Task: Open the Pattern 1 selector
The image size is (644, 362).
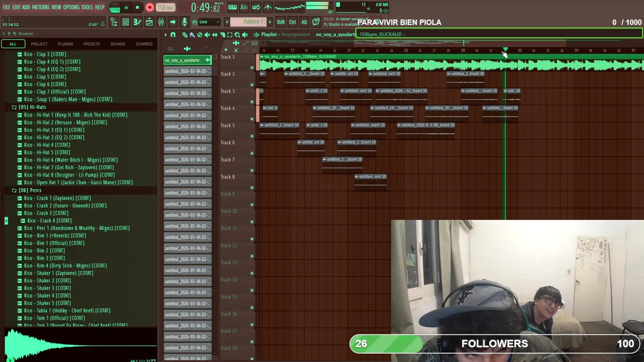Action: pos(249,22)
